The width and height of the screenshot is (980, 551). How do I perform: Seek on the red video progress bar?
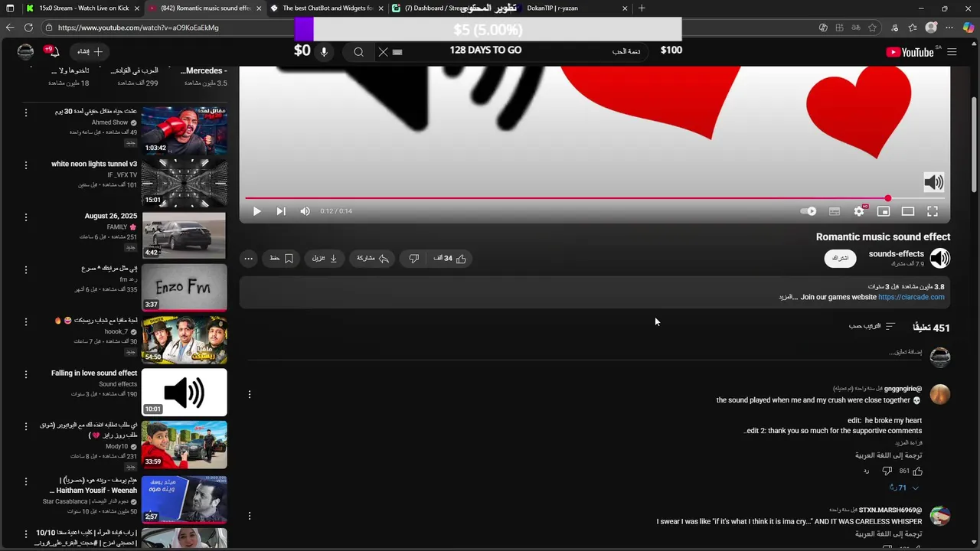(x=595, y=198)
